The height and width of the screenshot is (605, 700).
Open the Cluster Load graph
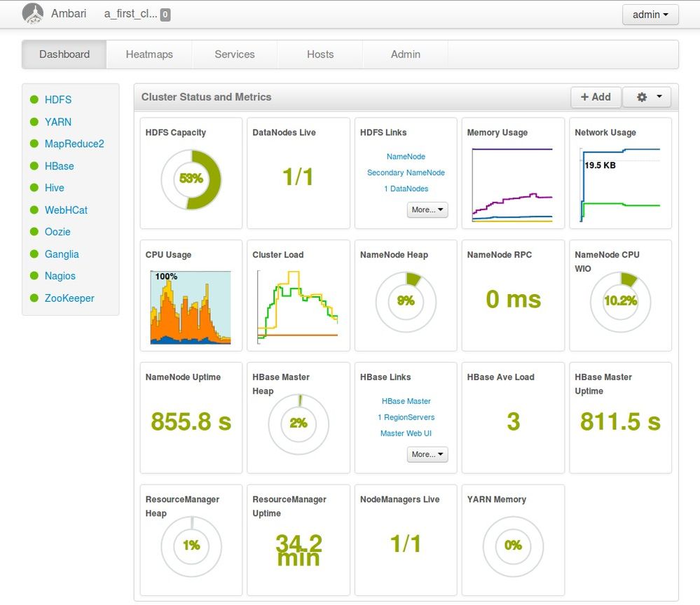(298, 305)
